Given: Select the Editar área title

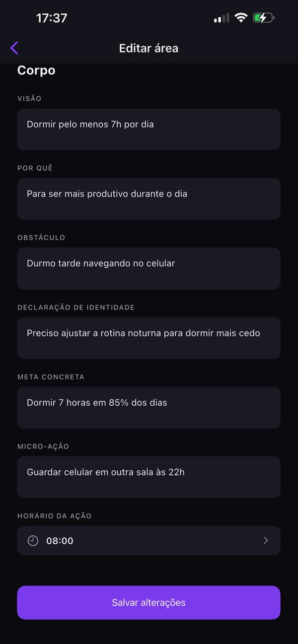Looking at the screenshot, I should pos(149,48).
